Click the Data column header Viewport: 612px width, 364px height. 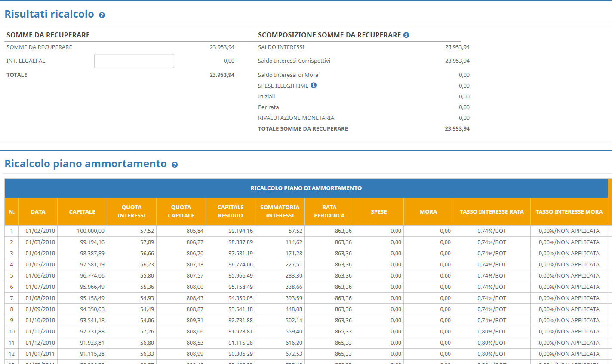coord(38,211)
